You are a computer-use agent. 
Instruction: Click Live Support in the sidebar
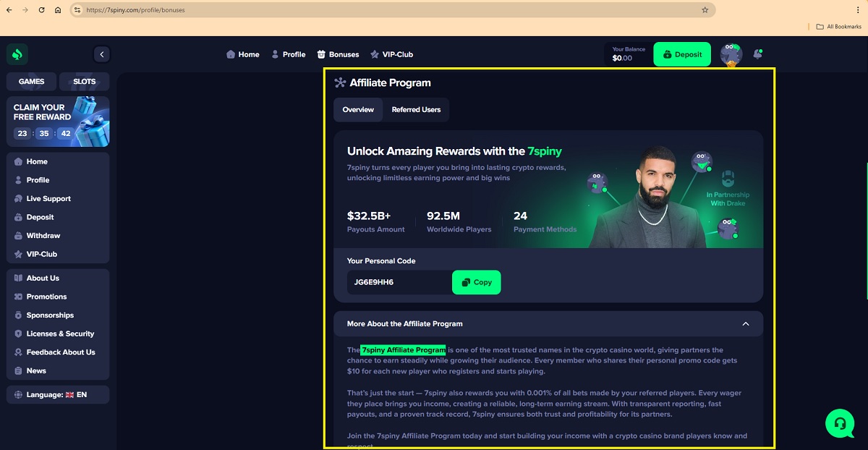[48, 199]
